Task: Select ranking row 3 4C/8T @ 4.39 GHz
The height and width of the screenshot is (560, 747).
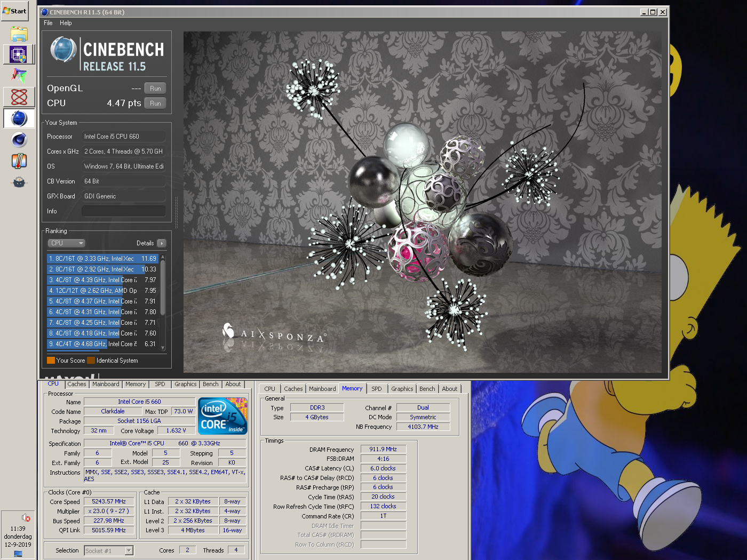Action: click(x=102, y=280)
